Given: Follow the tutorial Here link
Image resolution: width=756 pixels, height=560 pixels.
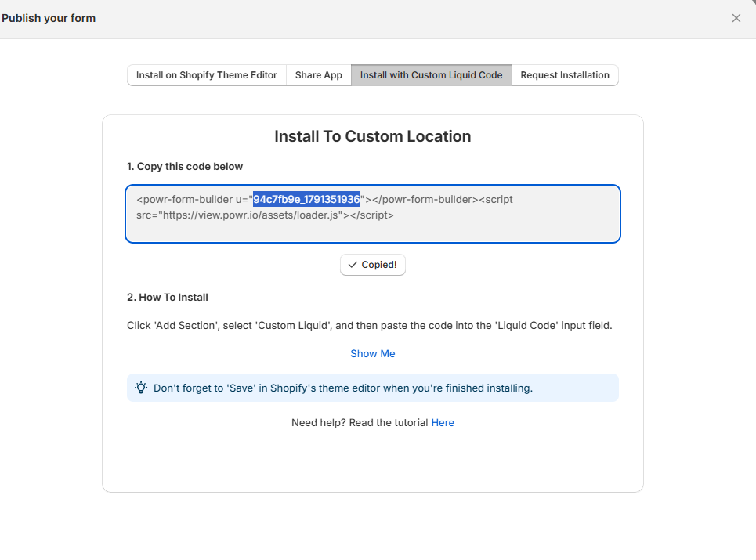Looking at the screenshot, I should (443, 423).
